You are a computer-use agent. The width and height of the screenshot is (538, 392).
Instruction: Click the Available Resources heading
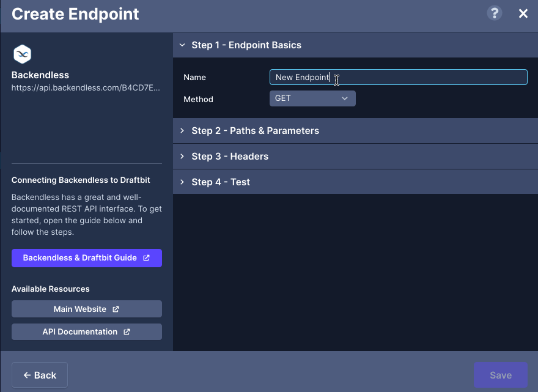tap(50, 289)
